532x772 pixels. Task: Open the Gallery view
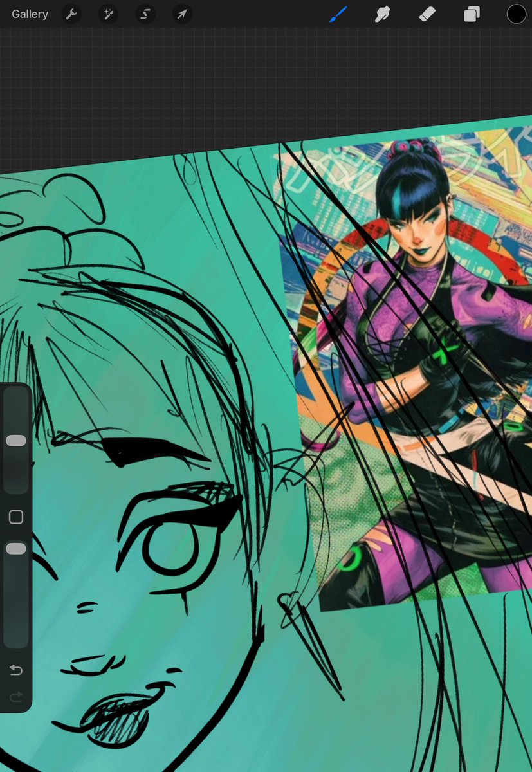[x=30, y=14]
